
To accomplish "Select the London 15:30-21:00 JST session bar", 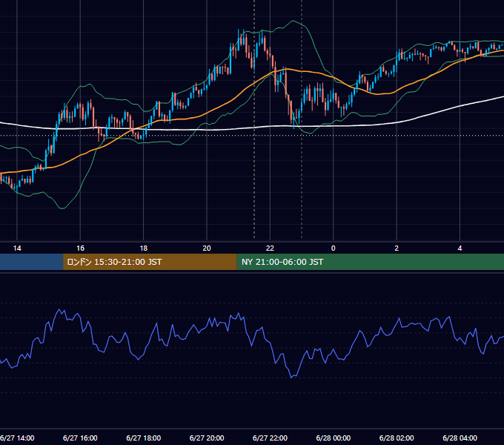I will (150, 262).
